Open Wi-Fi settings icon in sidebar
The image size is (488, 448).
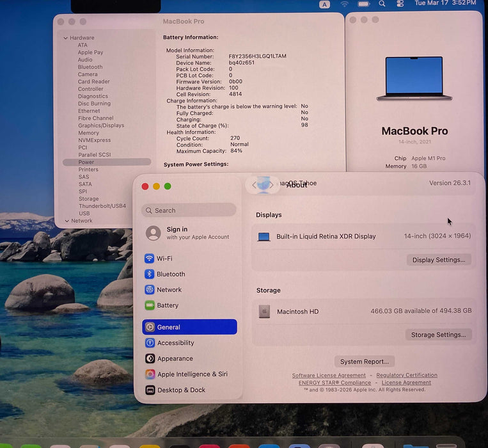[x=150, y=259]
